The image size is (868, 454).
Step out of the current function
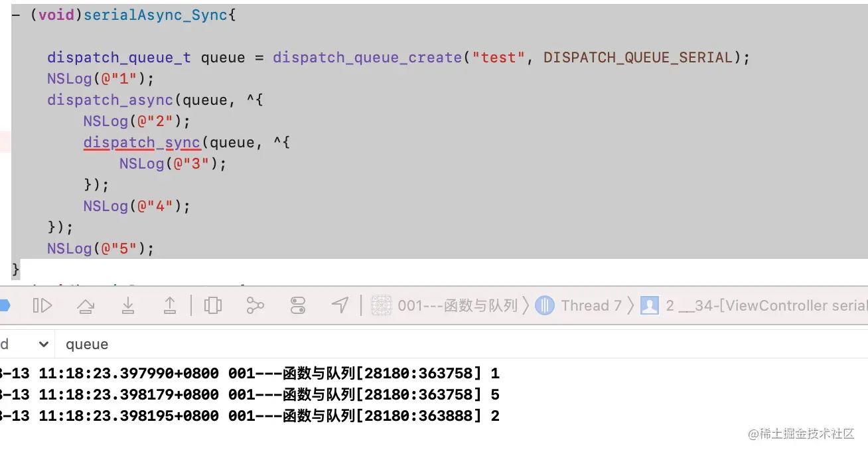tap(171, 305)
